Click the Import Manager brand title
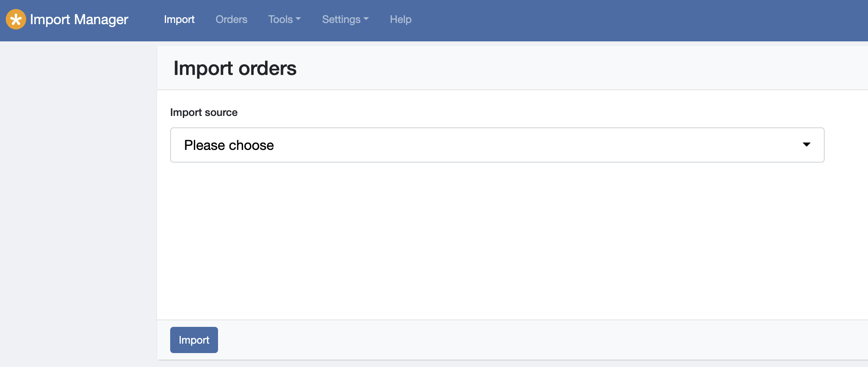 coord(79,19)
